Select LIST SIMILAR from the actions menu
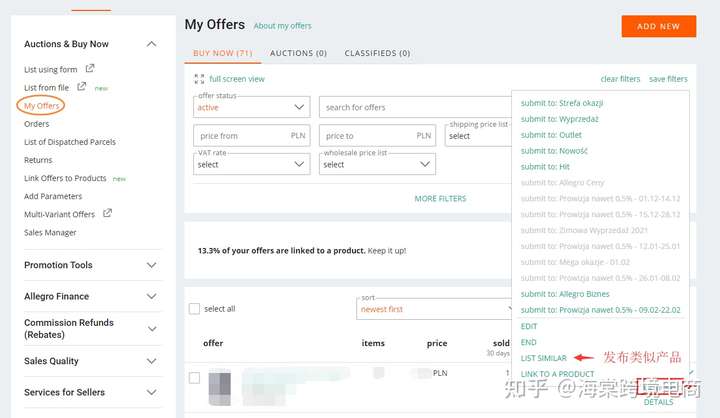Screen dimensions: 720x418 (x=544, y=358)
